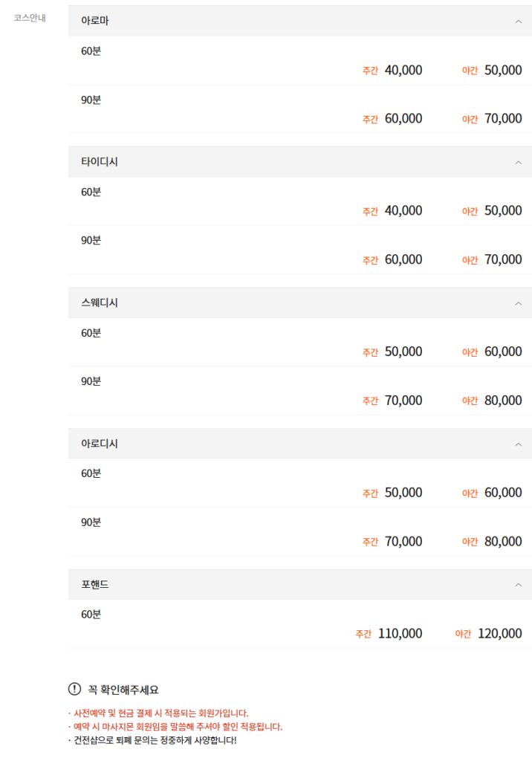Click the 아로디시 course header
The height and width of the screenshot is (761, 532).
click(100, 443)
